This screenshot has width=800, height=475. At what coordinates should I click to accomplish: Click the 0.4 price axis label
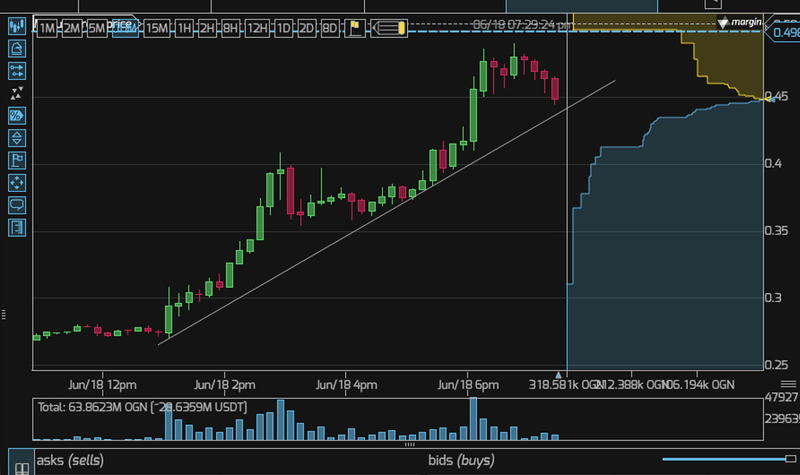click(773, 163)
